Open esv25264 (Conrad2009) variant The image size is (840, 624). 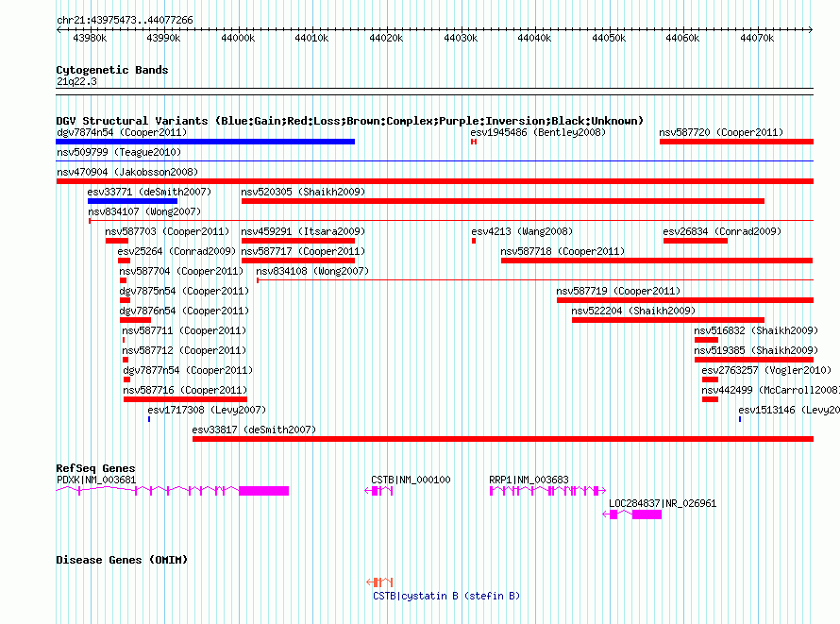pos(176,251)
